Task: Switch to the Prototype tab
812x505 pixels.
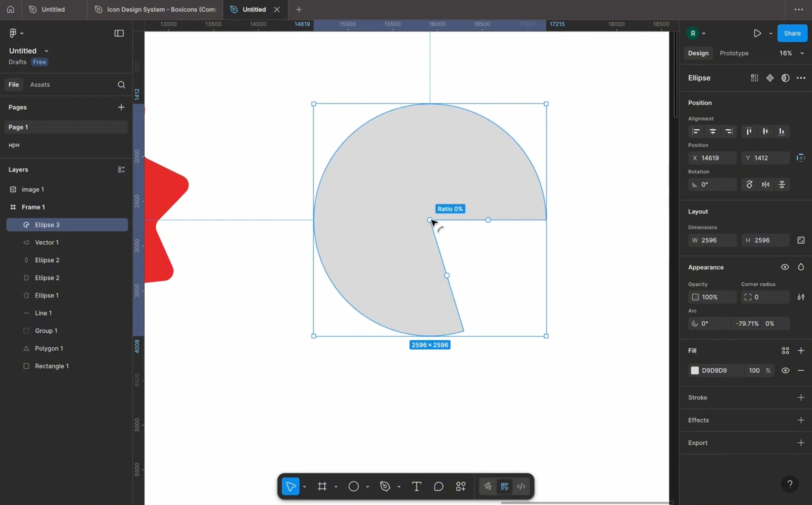Action: [x=734, y=53]
